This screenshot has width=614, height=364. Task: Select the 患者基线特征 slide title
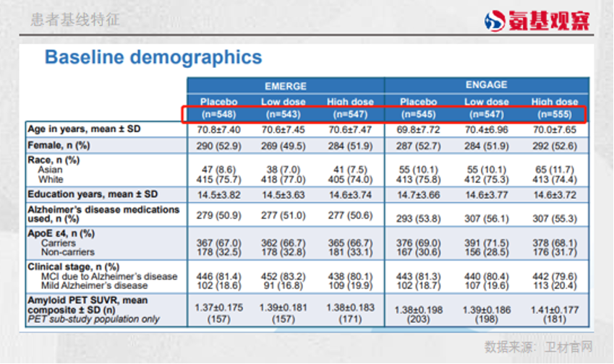(75, 20)
